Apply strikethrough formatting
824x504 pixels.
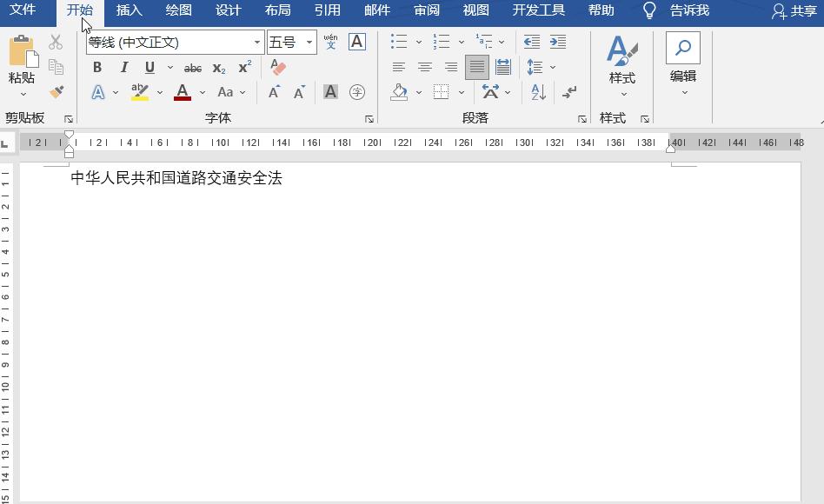[x=195, y=67]
